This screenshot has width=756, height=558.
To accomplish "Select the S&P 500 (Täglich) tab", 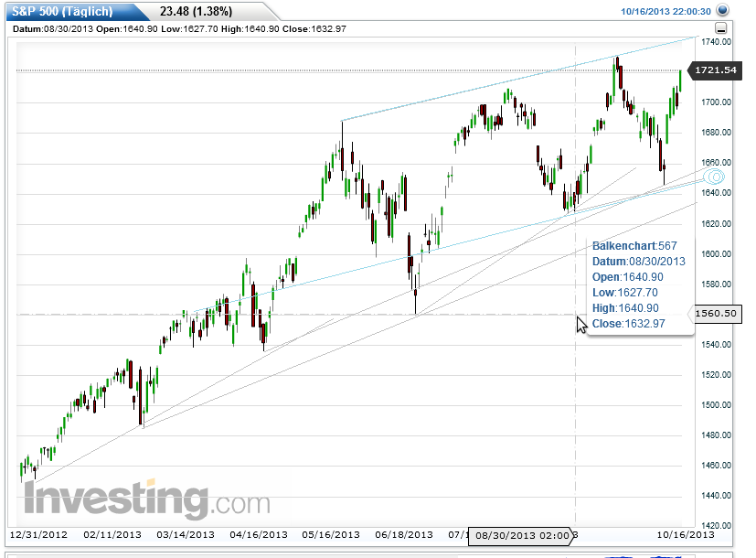I will click(x=62, y=11).
